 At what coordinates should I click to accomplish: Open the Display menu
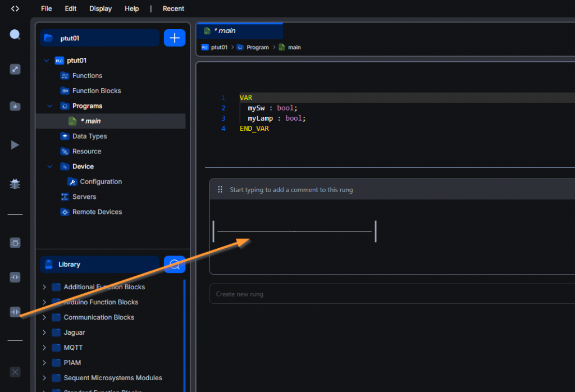click(x=101, y=8)
